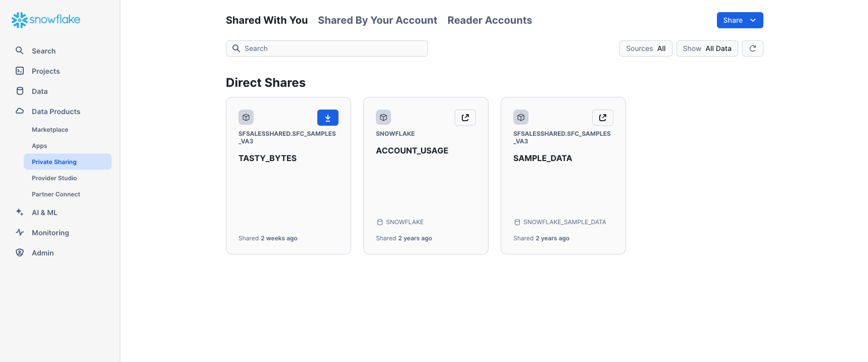This screenshot has height=362, width=868.
Task: Open Partner Connect in the sidebar
Action: [56, 194]
